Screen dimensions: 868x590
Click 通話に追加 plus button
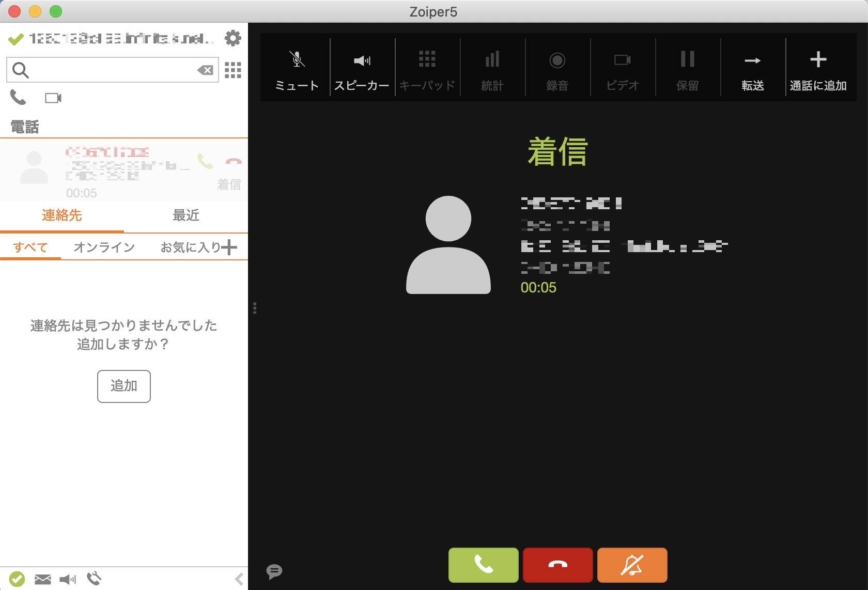click(x=818, y=68)
